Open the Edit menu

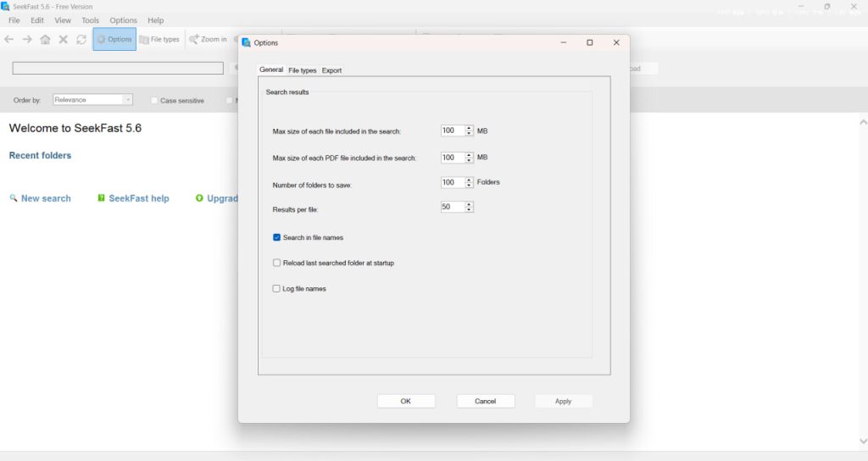click(37, 20)
